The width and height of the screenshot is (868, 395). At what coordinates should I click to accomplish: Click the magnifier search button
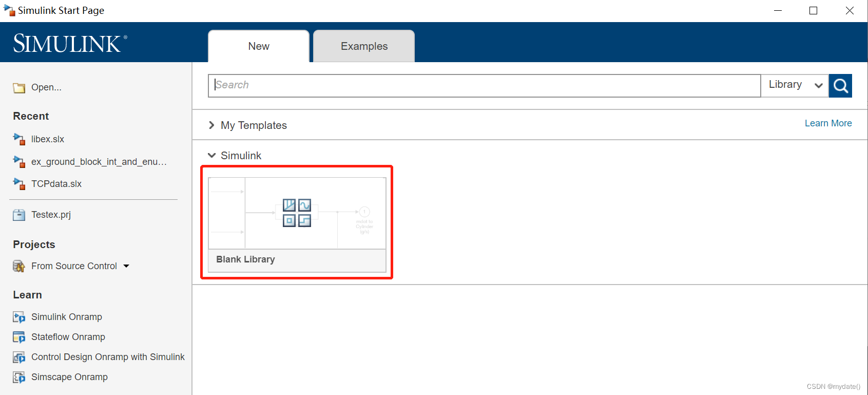click(840, 86)
